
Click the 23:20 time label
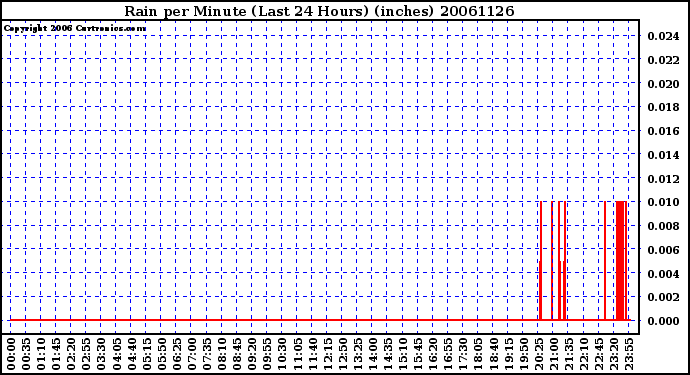613,354
